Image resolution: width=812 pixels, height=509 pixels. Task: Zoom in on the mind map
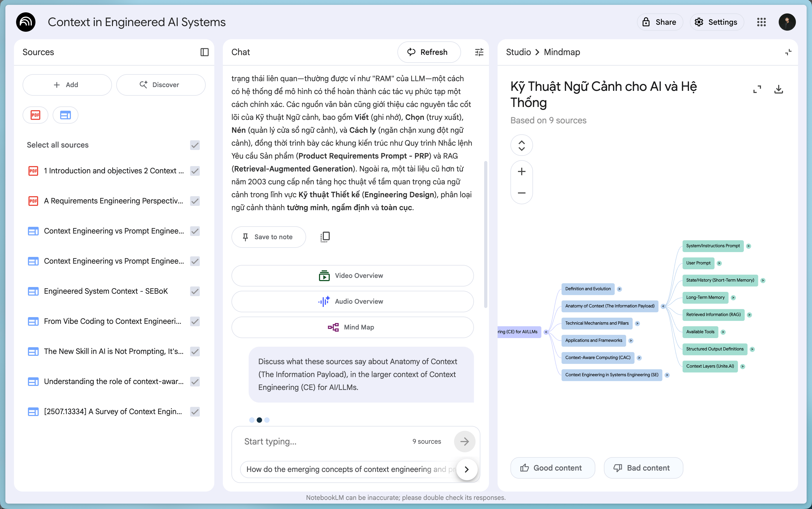(x=521, y=172)
